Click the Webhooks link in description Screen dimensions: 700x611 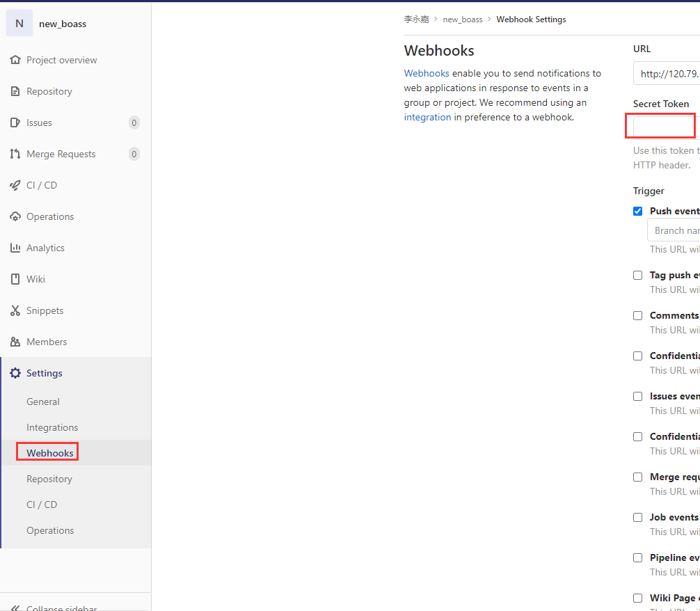click(427, 73)
